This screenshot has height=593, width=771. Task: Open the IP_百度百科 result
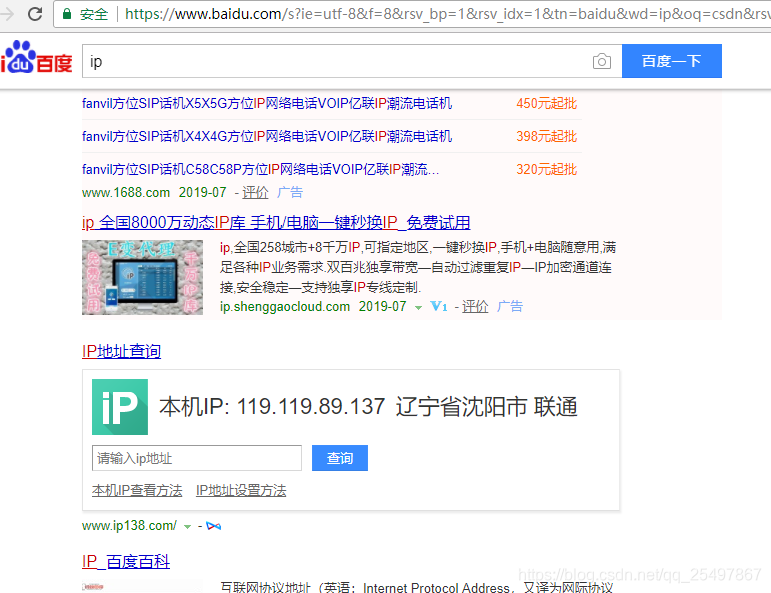click(x=126, y=562)
